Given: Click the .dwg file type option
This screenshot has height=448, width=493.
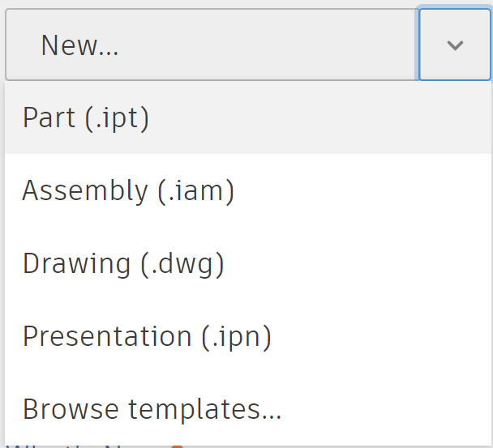Looking at the screenshot, I should pyautogui.click(x=123, y=264).
